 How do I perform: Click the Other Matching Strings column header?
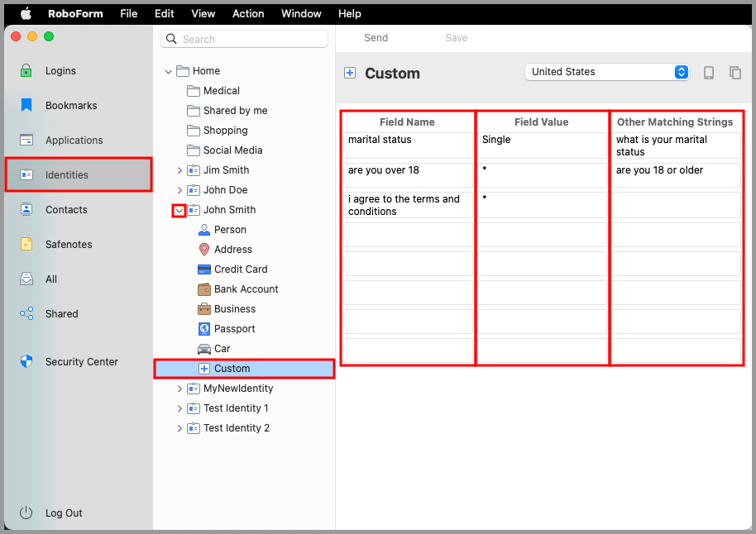[675, 122]
